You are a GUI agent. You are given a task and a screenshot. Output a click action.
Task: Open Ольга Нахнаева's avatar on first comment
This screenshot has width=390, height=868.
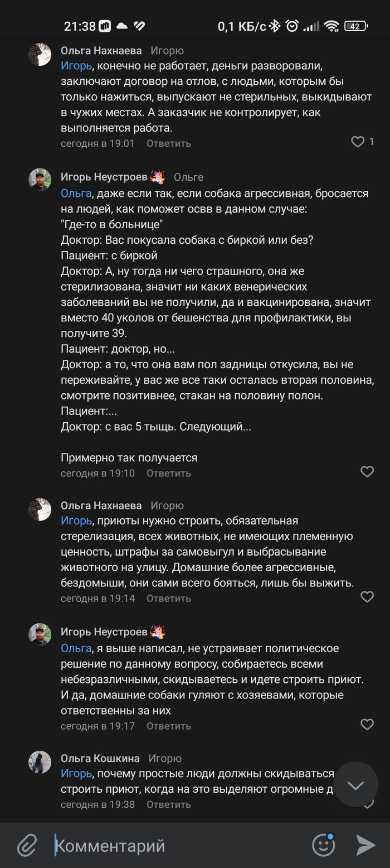click(40, 55)
